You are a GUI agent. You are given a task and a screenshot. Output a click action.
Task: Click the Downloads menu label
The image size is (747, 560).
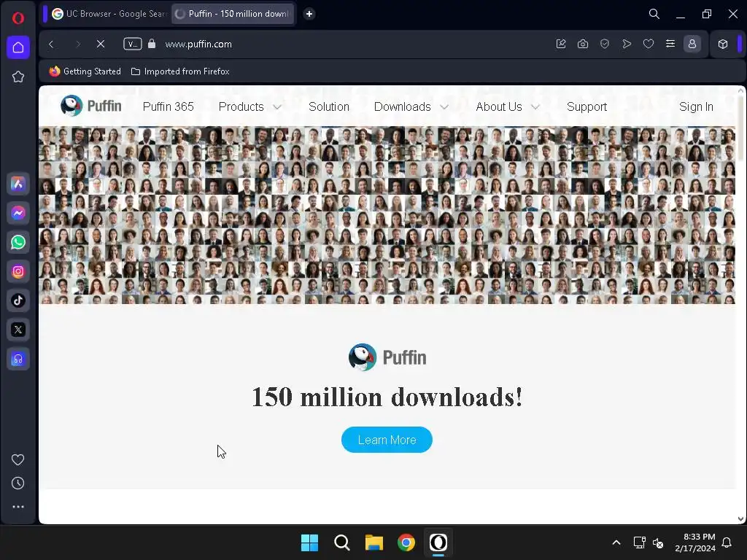click(403, 106)
